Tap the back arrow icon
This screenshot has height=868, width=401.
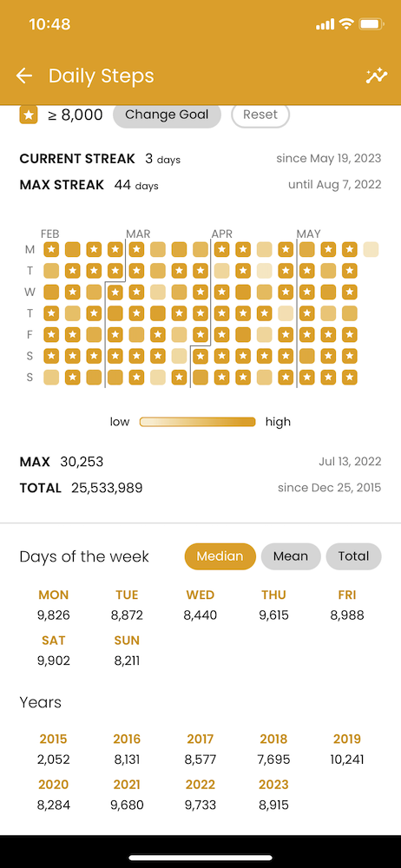tap(23, 76)
